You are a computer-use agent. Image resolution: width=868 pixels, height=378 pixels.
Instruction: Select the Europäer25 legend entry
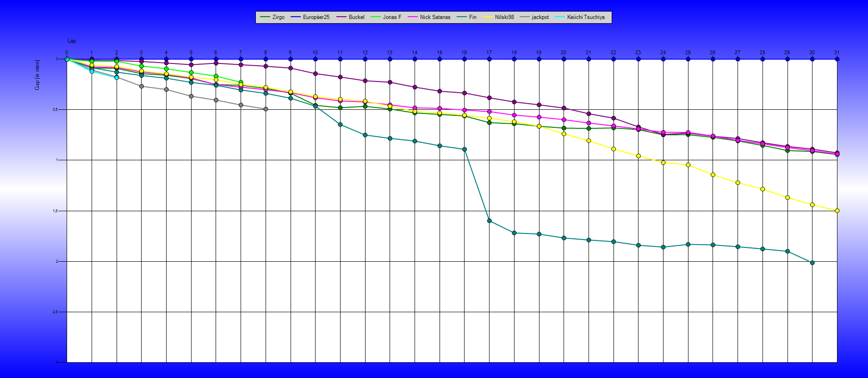tap(310, 17)
